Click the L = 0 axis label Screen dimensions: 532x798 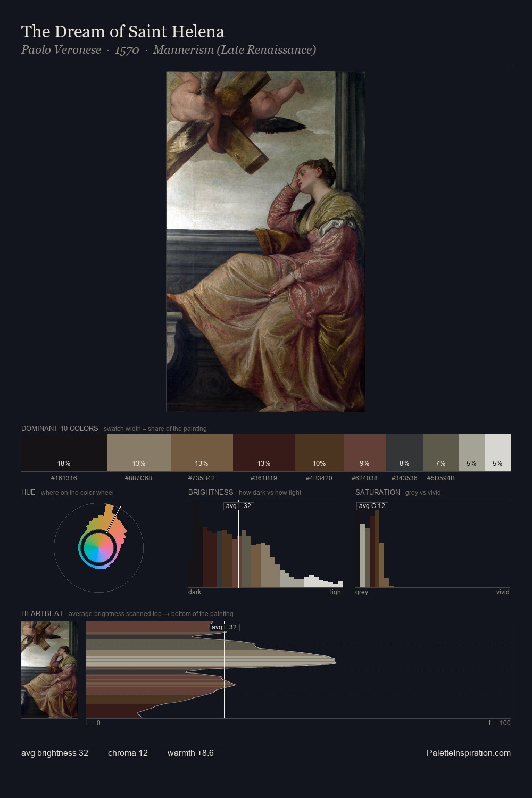pyautogui.click(x=93, y=723)
